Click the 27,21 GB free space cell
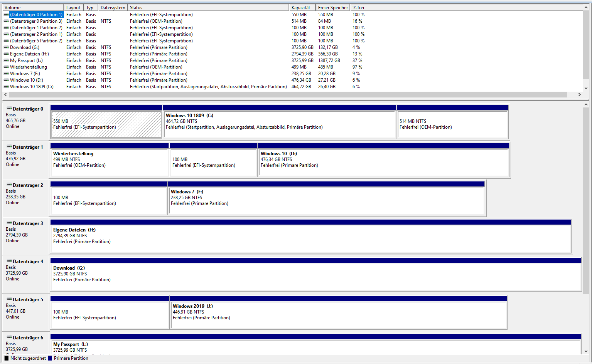Screen dimensions: 592x364 pos(327,80)
